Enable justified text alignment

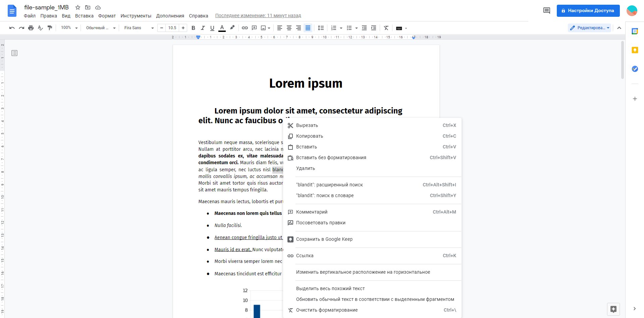click(308, 28)
